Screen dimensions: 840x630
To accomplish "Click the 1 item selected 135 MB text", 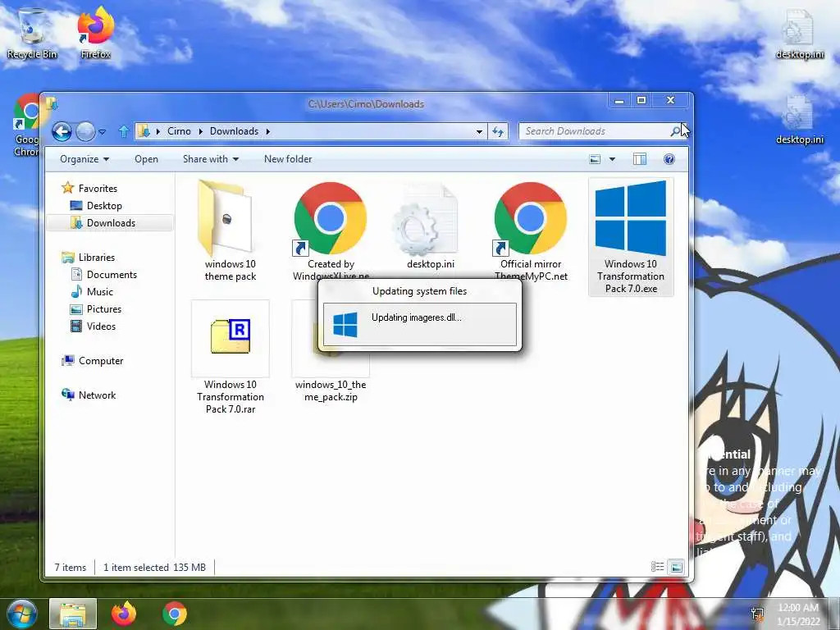I will pyautogui.click(x=154, y=568).
